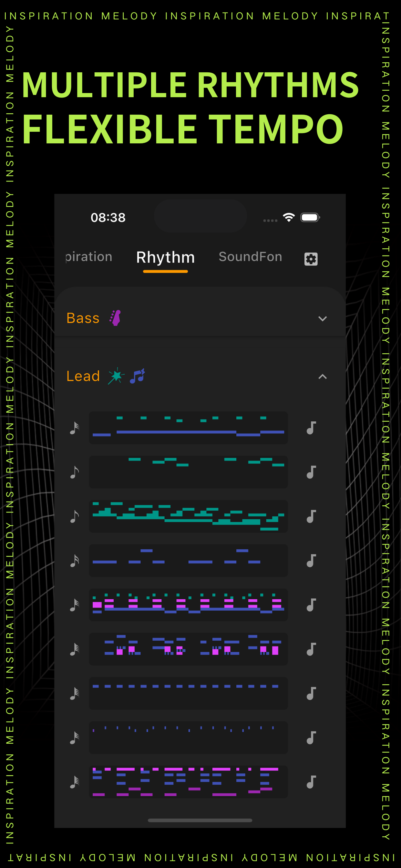Collapse the Lead section chevron

coord(323,377)
